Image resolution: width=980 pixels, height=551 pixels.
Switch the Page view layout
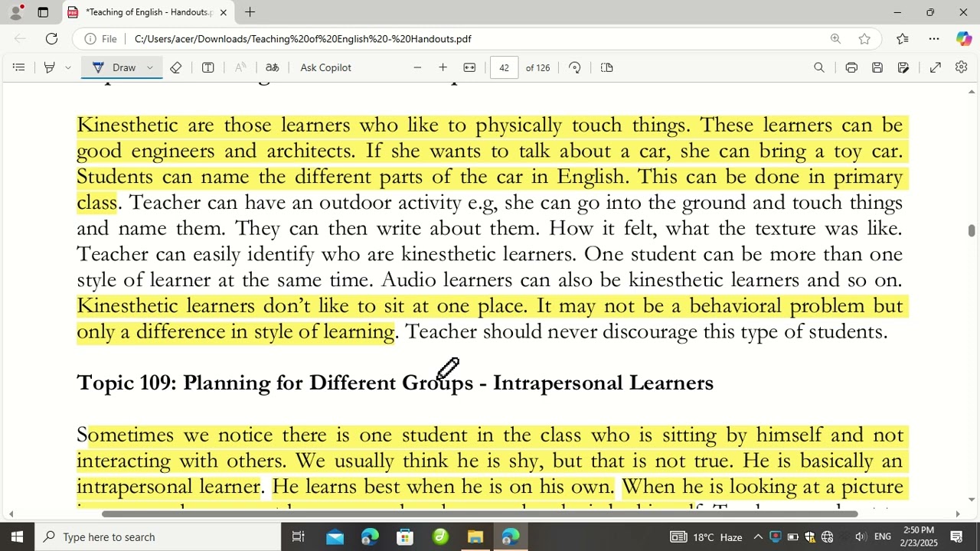607,67
